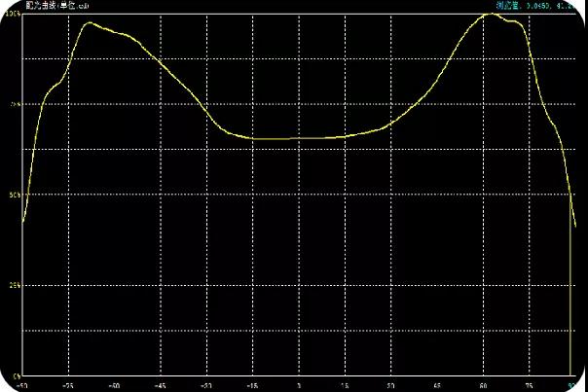The width and height of the screenshot is (588, 392).
Task: Select the -30 tick label on horizontal axis
Action: pos(205,384)
